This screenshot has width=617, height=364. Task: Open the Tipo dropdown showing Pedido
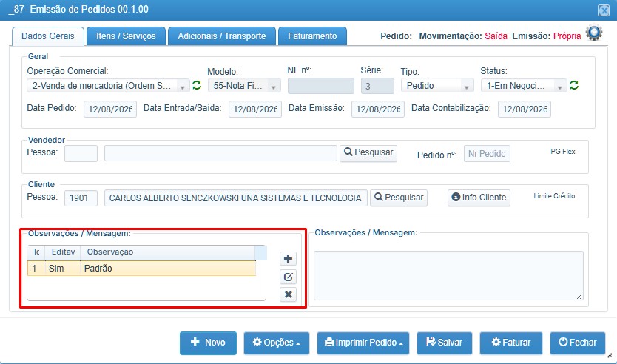pyautogui.click(x=437, y=86)
